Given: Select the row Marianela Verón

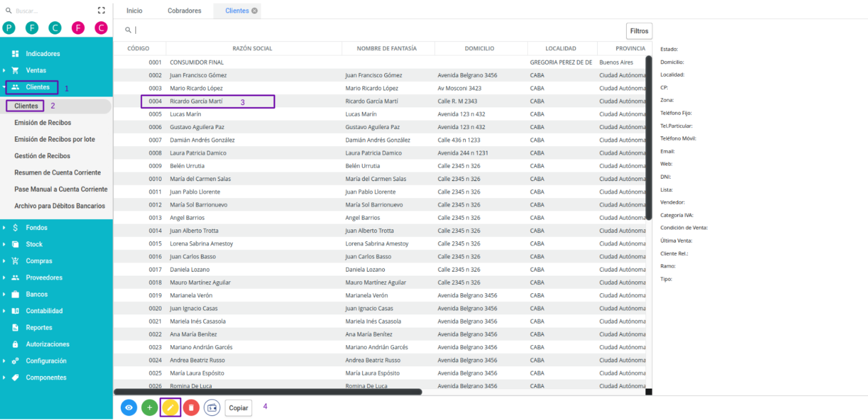Looking at the screenshot, I should pos(379,296).
